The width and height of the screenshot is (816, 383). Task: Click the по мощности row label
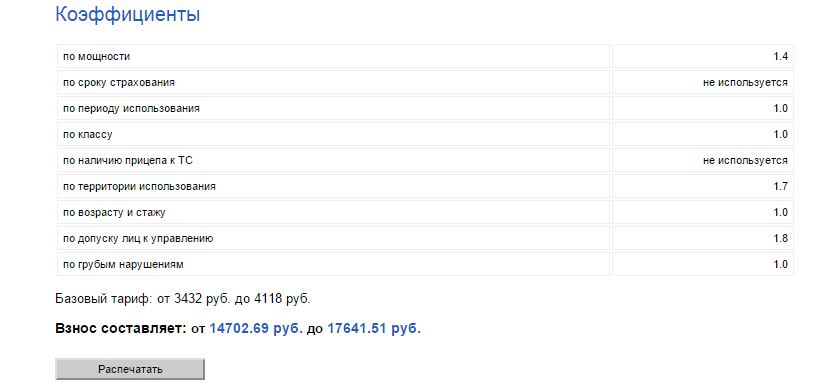click(96, 56)
